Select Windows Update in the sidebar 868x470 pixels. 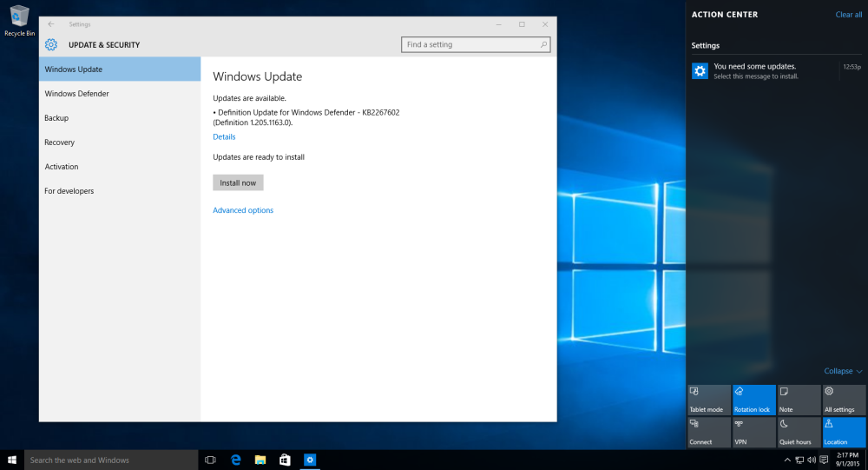pyautogui.click(x=120, y=70)
